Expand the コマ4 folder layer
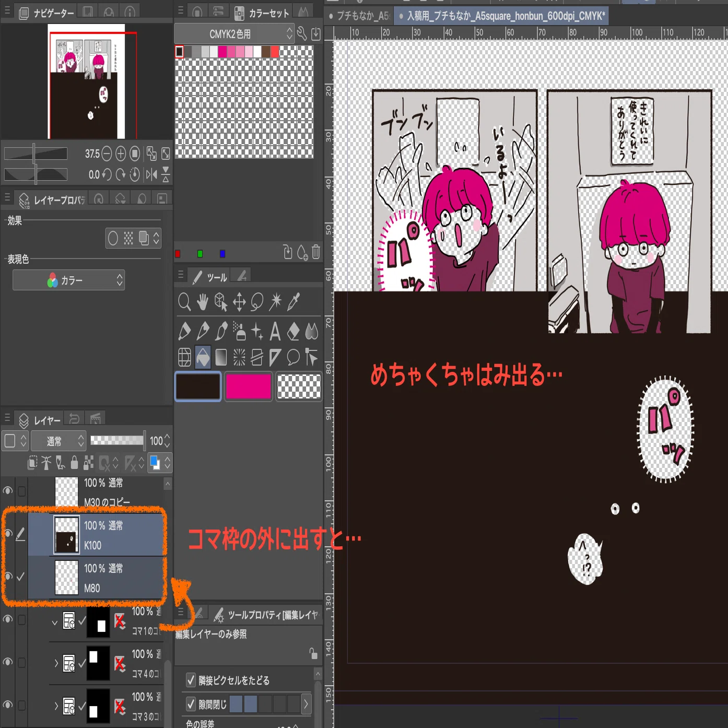This screenshot has height=728, width=728. (55, 663)
